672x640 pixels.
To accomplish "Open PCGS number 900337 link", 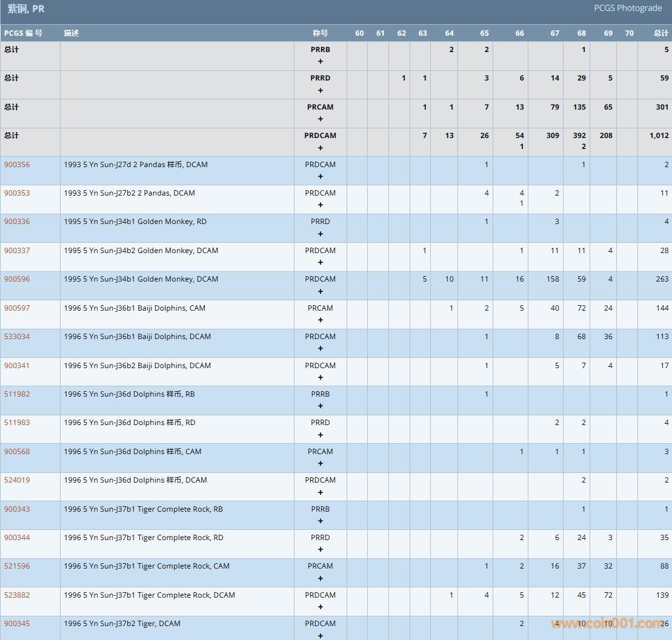I will click(17, 250).
